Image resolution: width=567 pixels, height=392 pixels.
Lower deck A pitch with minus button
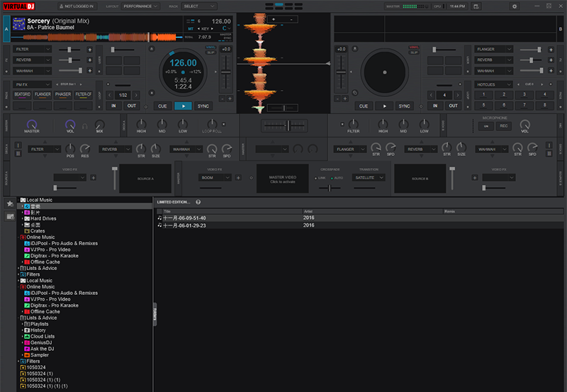coord(223,99)
